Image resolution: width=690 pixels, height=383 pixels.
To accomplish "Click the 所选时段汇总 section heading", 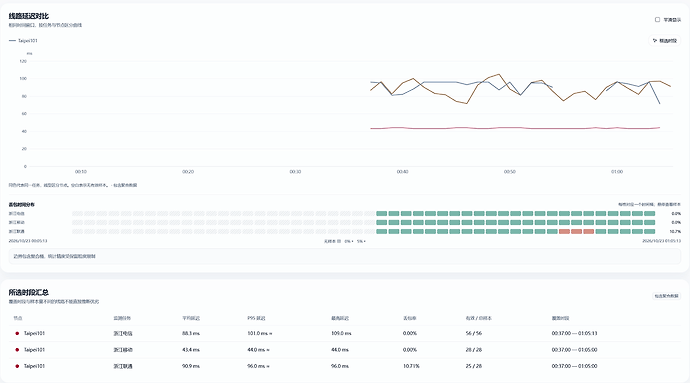I will [x=29, y=292].
